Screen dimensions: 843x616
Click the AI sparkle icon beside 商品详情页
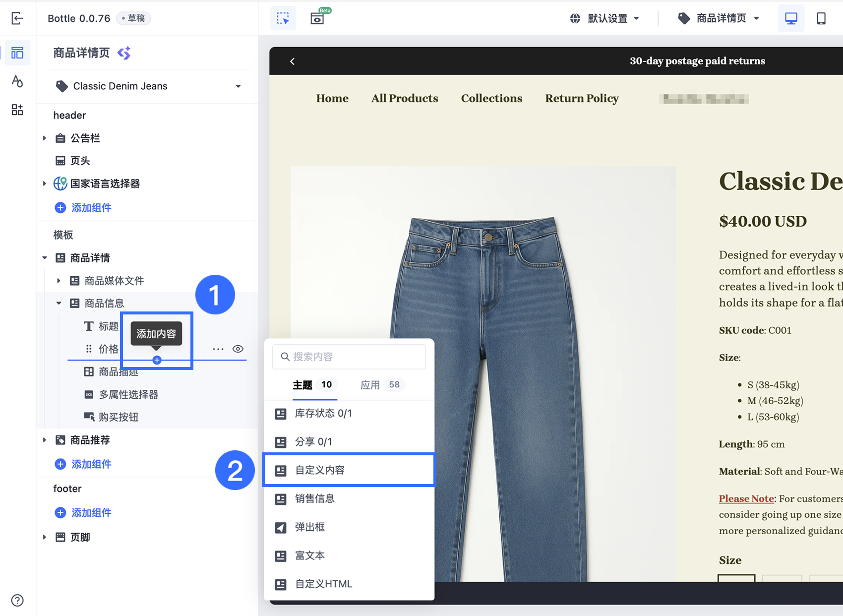tap(124, 53)
